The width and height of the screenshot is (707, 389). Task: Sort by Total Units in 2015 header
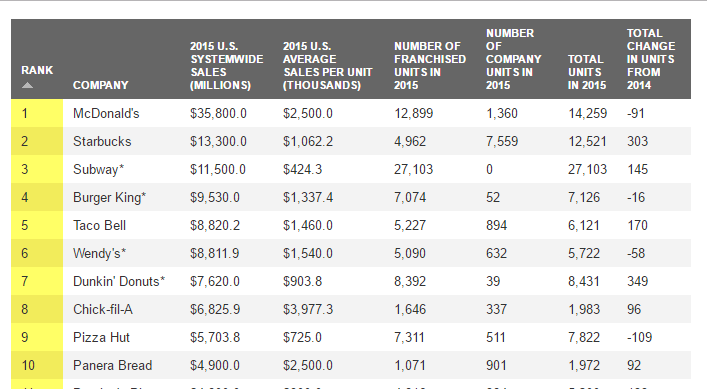[x=587, y=72]
